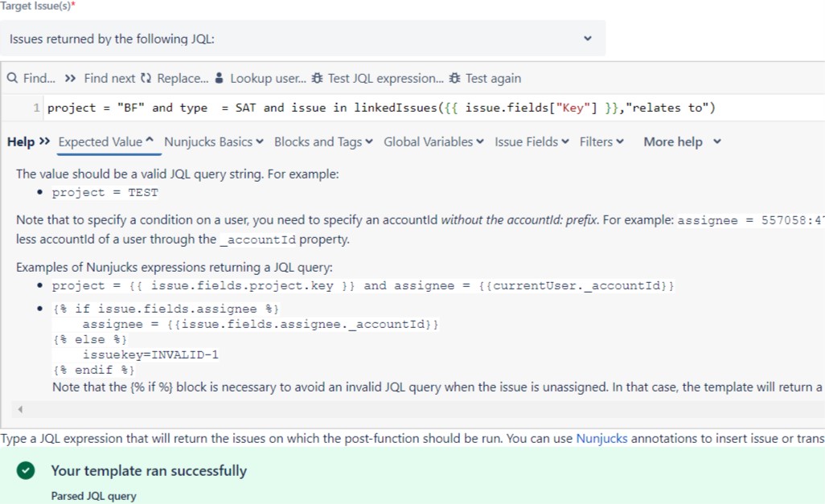Expand the Filters help section
This screenshot has height=504, width=825.
point(601,141)
